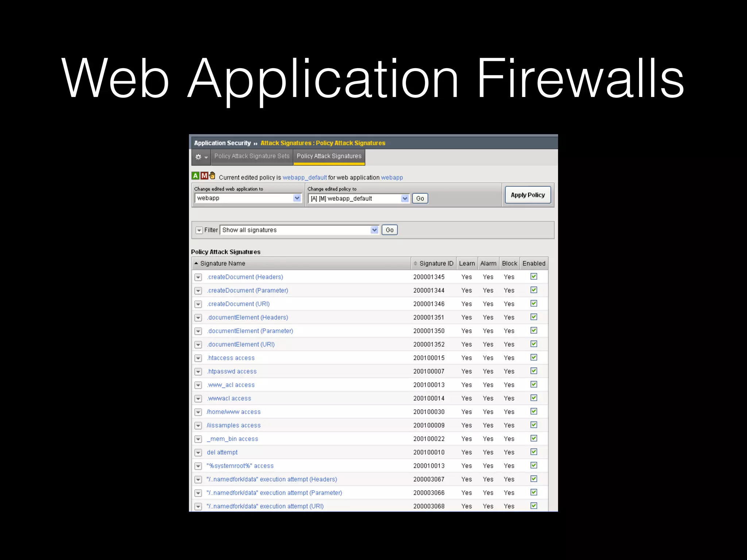Toggle Enabled for del attempt

point(534,452)
